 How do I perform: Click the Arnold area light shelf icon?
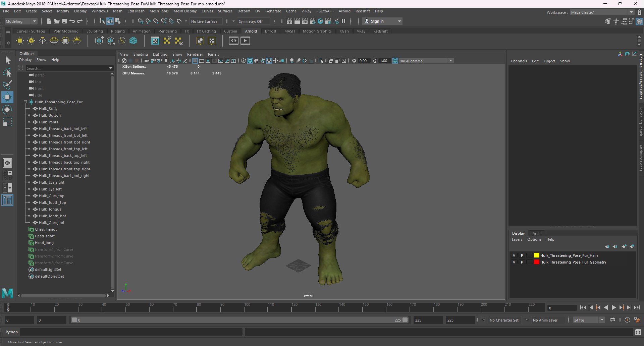(20, 41)
